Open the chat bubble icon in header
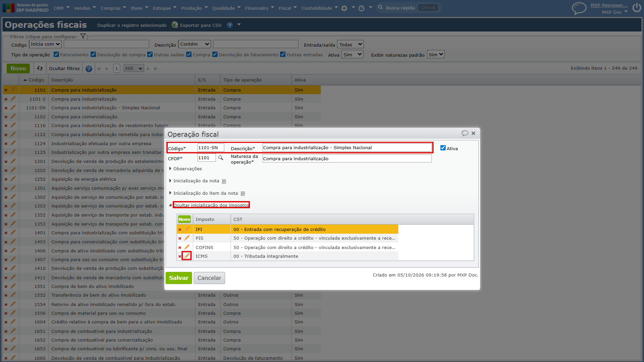Screen dimensions: 644x362 (x=579, y=8)
